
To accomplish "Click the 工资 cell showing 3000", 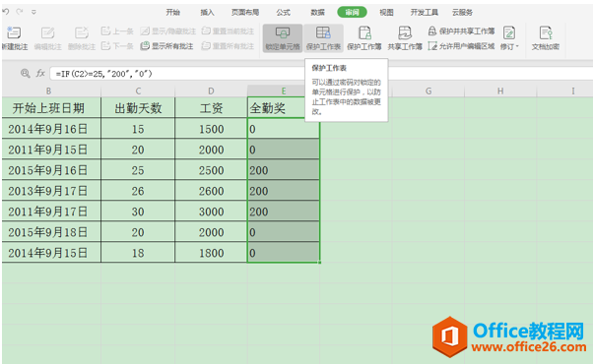I will [x=211, y=212].
